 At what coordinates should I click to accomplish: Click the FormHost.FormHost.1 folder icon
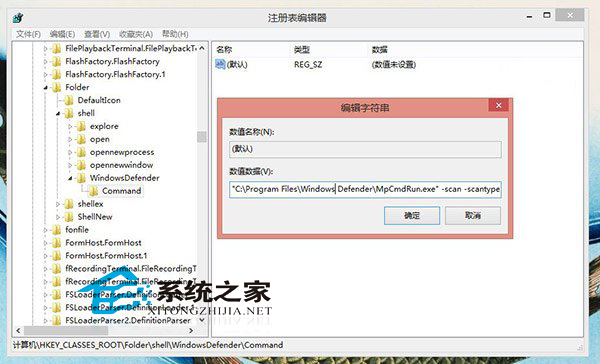57,256
